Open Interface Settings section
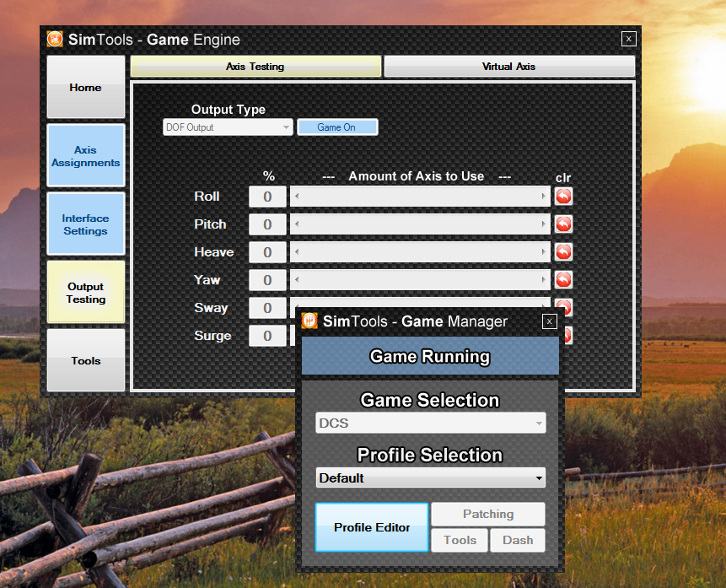Screen dimensions: 726x588 point(86,224)
